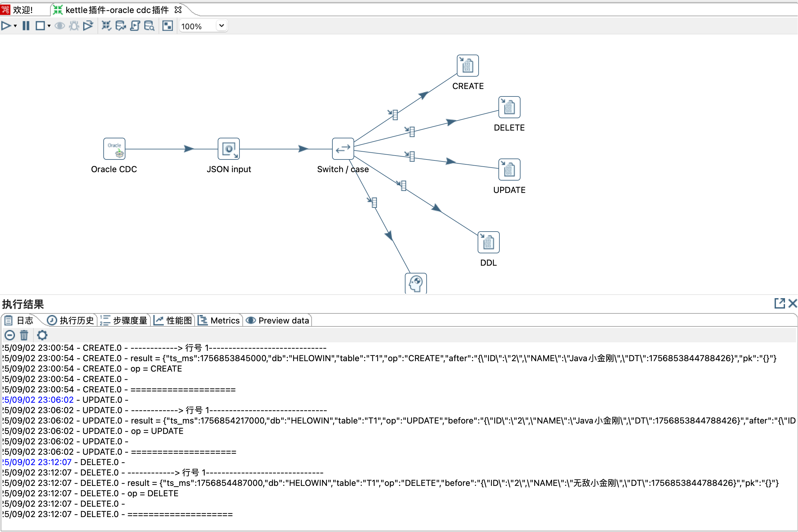
Task: Clear the log with trash icon
Action: (x=24, y=335)
